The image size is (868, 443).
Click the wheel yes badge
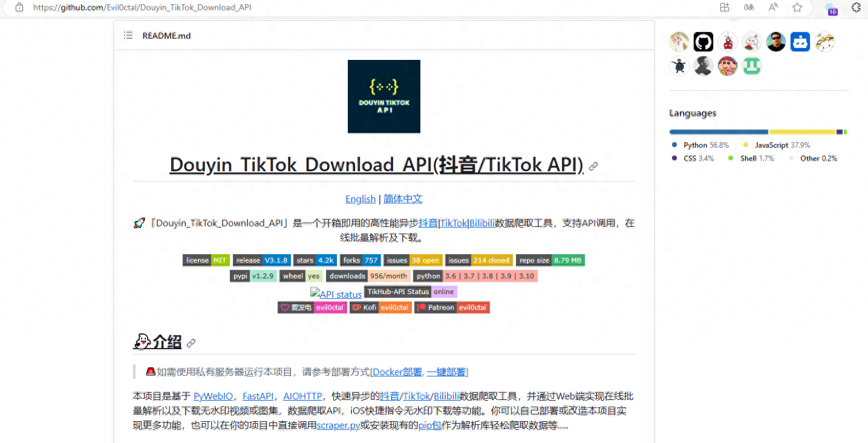[301, 276]
